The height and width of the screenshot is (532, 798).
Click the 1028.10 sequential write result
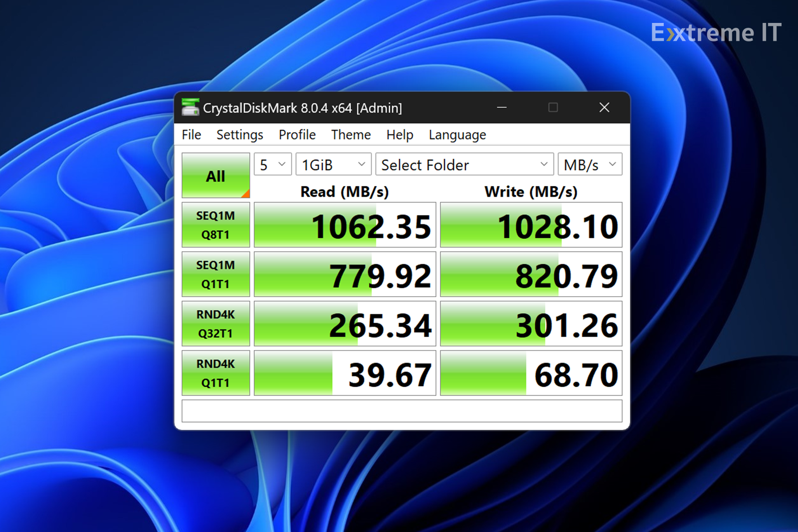531,225
